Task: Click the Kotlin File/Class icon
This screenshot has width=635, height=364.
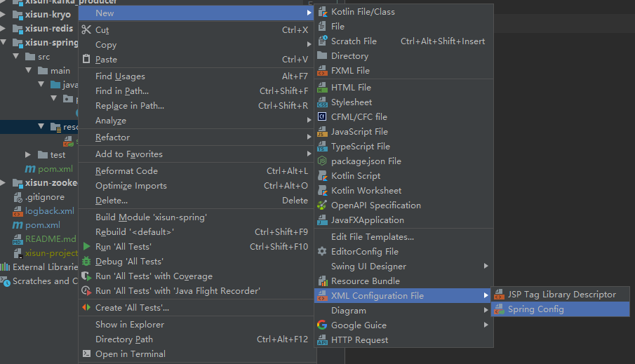Action: coord(322,12)
